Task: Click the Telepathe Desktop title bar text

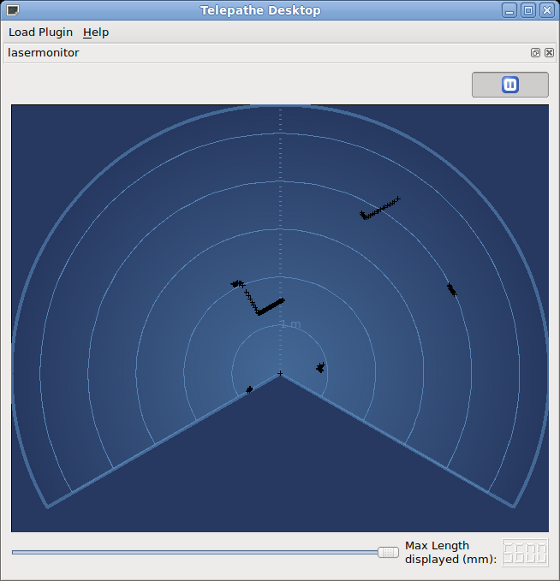Action: tap(261, 10)
